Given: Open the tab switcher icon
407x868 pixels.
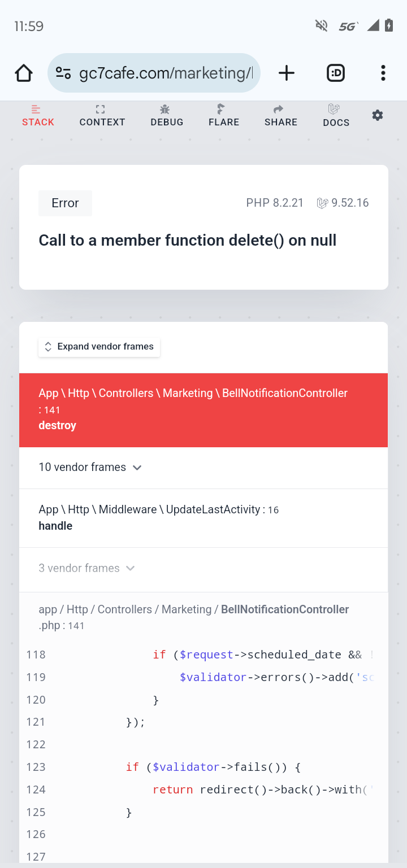Looking at the screenshot, I should point(336,73).
